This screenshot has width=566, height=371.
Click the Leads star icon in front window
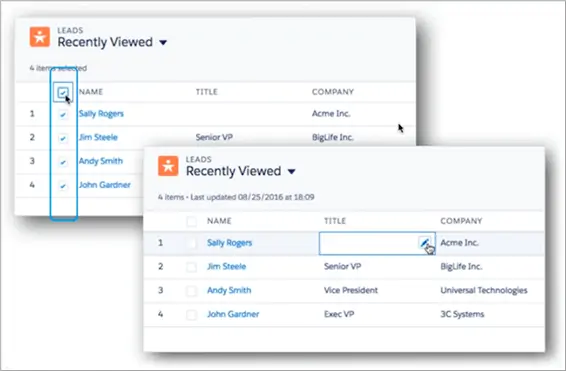pyautogui.click(x=168, y=166)
